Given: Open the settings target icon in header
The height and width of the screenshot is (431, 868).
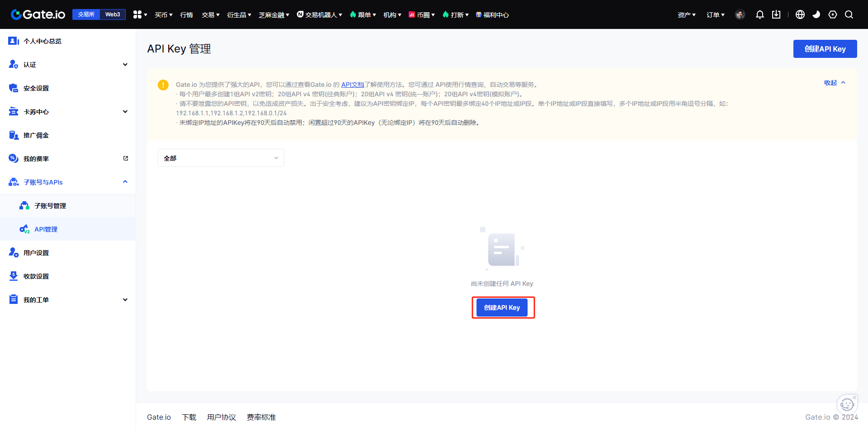Looking at the screenshot, I should [833, 14].
